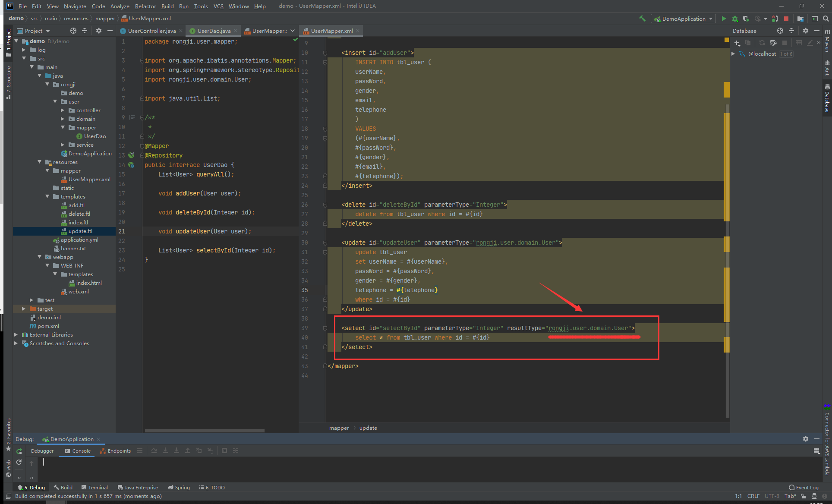Expand the target folder in project tree
The width and height of the screenshot is (832, 504).
[x=24, y=309]
